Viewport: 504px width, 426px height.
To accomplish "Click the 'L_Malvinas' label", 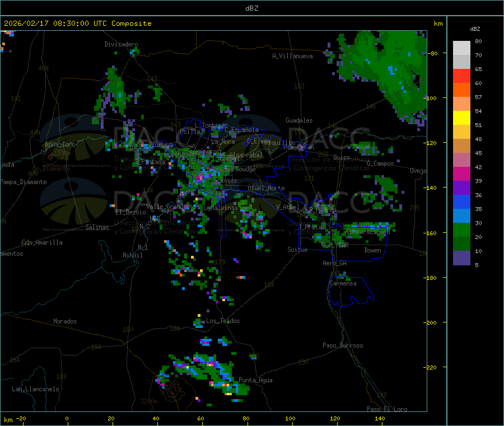I will (221, 208).
